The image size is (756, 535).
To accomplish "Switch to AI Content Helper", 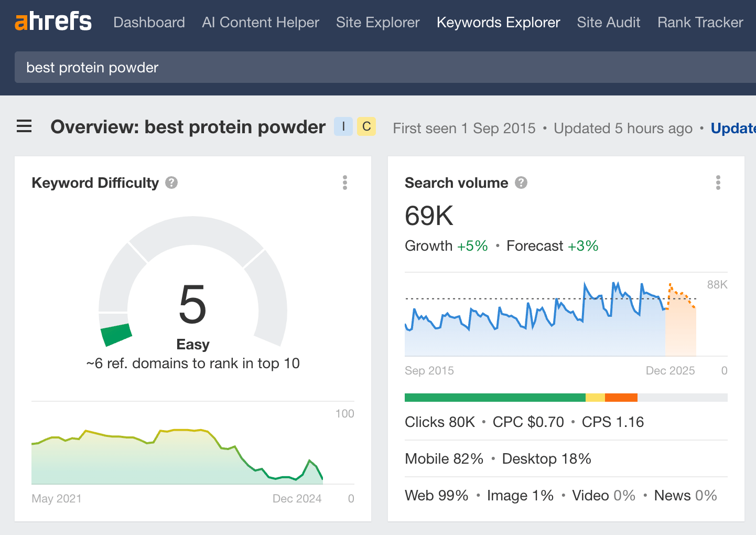I will coord(260,22).
